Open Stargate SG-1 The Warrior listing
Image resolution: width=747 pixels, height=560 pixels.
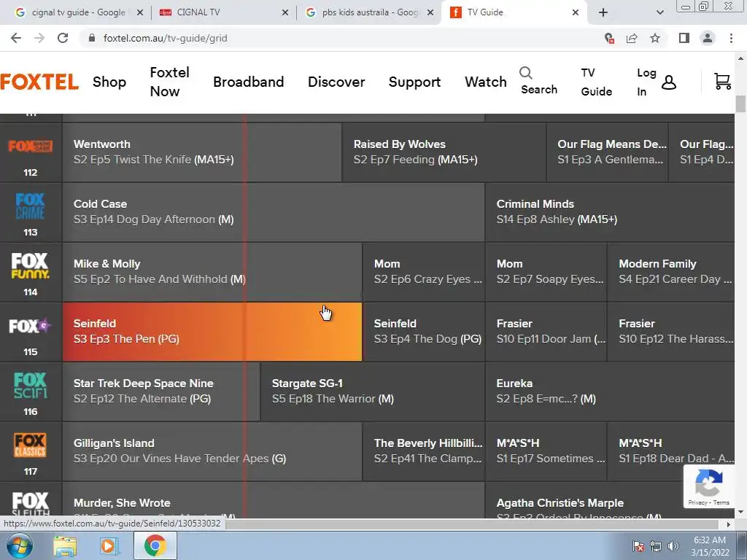373,392
